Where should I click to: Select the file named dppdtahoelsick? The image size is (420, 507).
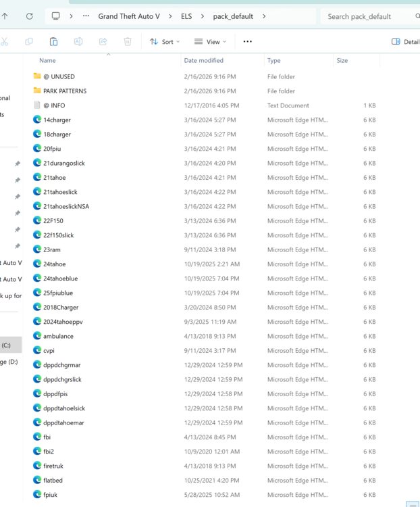click(64, 408)
